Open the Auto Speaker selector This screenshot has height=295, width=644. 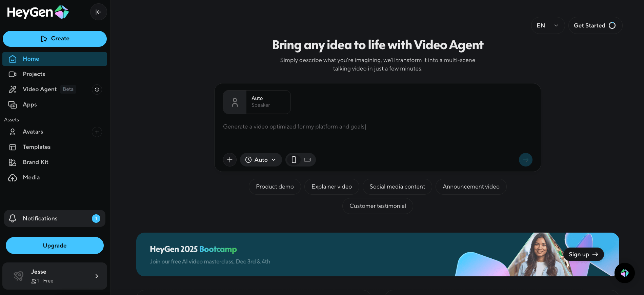(257, 102)
